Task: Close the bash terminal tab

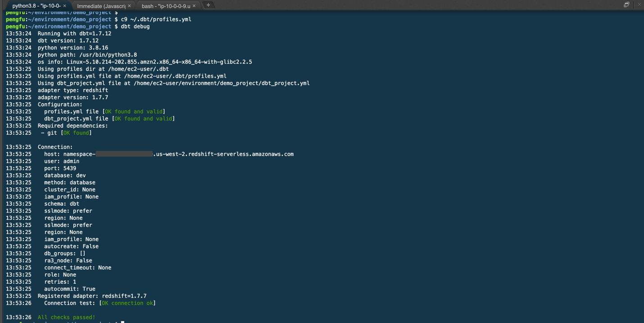Action: point(194,6)
